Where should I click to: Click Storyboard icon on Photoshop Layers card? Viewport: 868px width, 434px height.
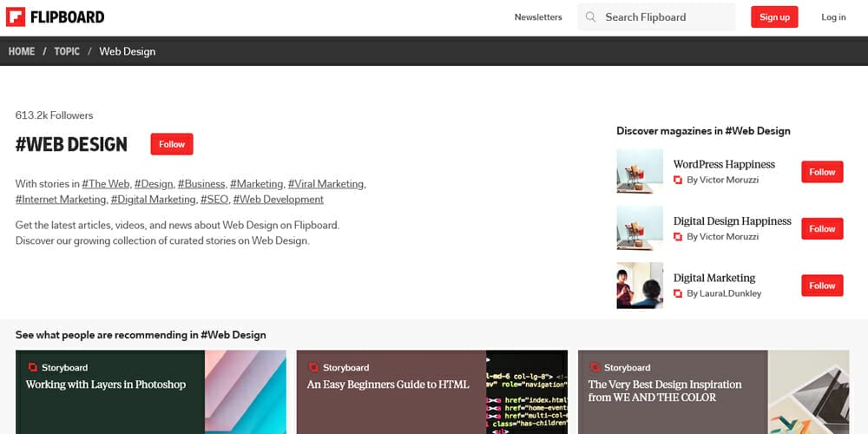click(33, 367)
